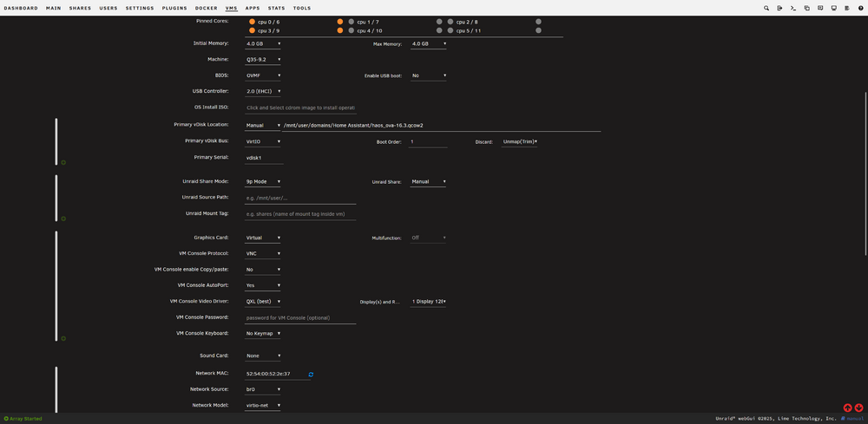Open the VM Console Protocol dropdown
This screenshot has height=424, width=868.
pyautogui.click(x=263, y=254)
